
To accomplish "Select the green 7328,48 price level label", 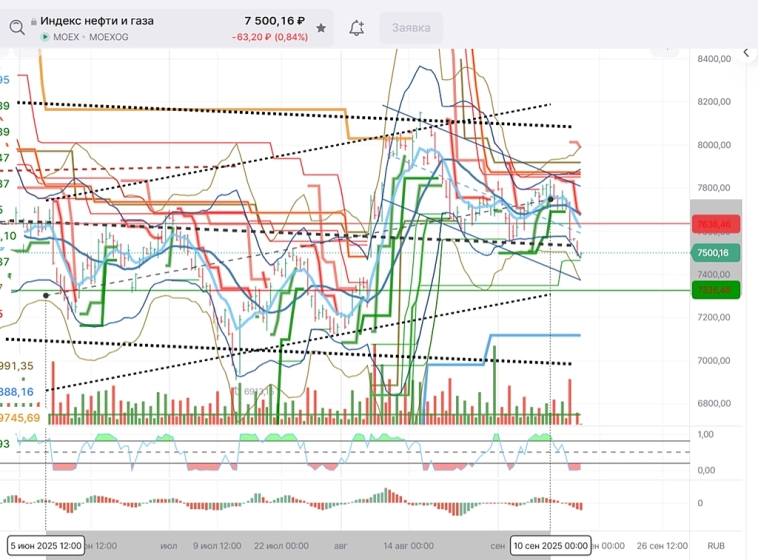I will (x=718, y=290).
